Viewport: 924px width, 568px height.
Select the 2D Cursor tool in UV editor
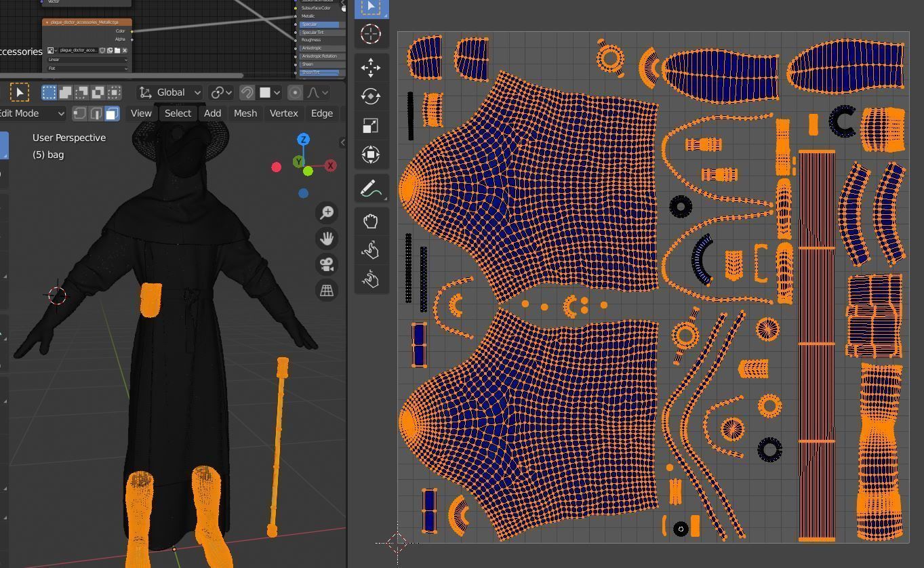click(x=371, y=33)
